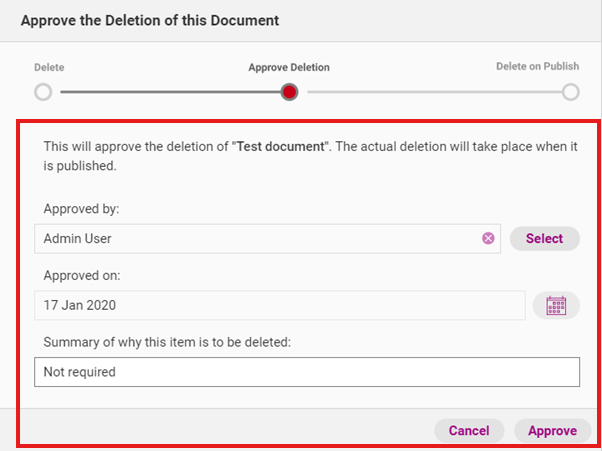The width and height of the screenshot is (602, 451).
Task: Cancel the deletion approval dialog
Action: [469, 431]
